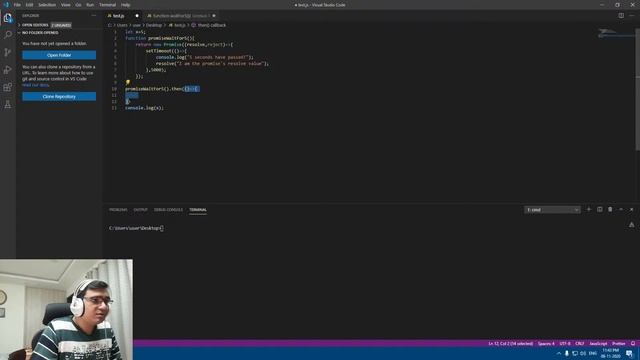Click the Open Folder button
This screenshot has height=360, width=640.
pyautogui.click(x=59, y=55)
